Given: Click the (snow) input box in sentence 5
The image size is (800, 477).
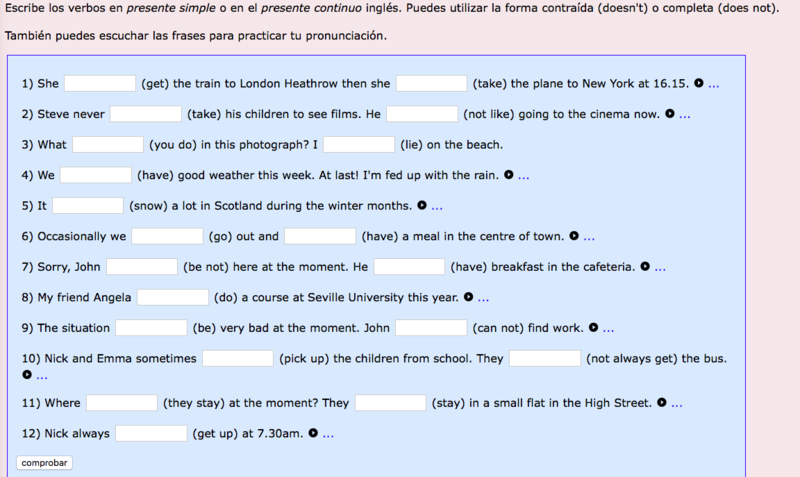Looking at the screenshot, I should pyautogui.click(x=88, y=206).
